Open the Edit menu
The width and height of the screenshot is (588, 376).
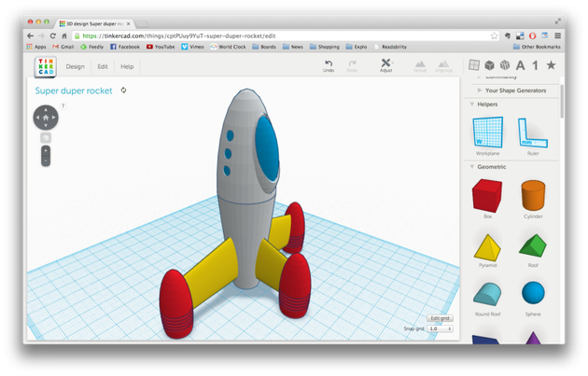tap(103, 66)
